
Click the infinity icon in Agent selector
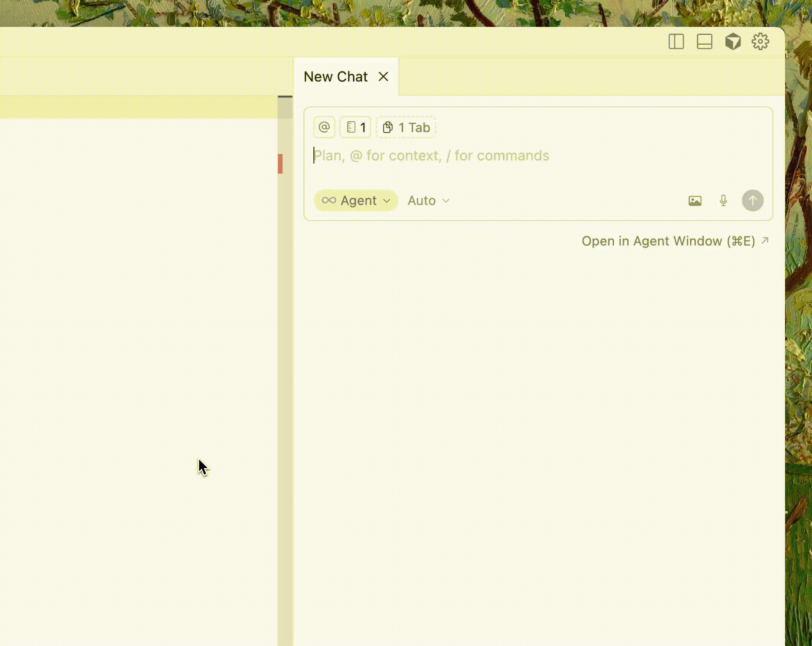click(329, 200)
